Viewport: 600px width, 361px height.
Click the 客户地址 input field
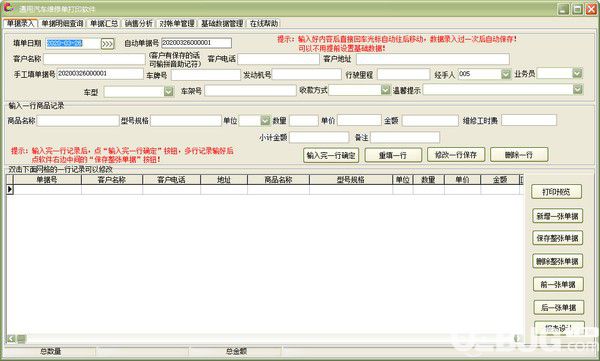tap(433, 59)
